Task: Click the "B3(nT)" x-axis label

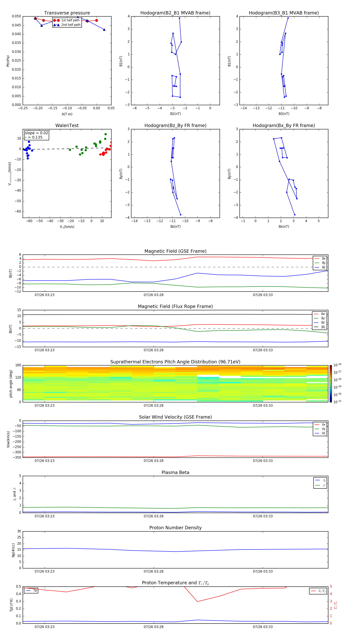Action: click(284, 114)
